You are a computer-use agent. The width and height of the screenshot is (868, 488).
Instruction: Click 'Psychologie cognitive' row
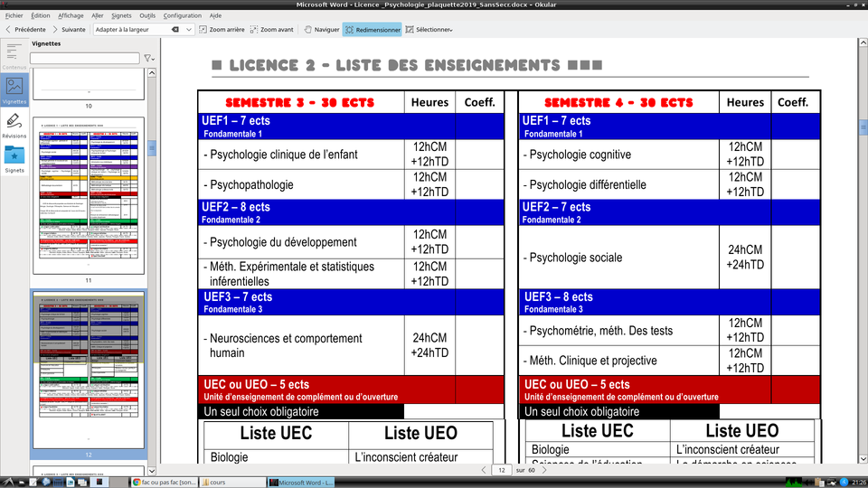click(669, 155)
